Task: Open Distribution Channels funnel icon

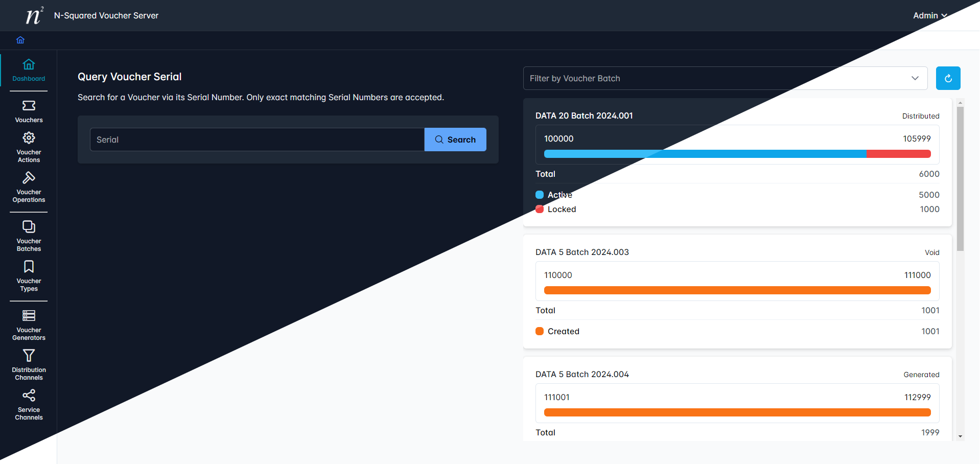Action: click(x=29, y=356)
